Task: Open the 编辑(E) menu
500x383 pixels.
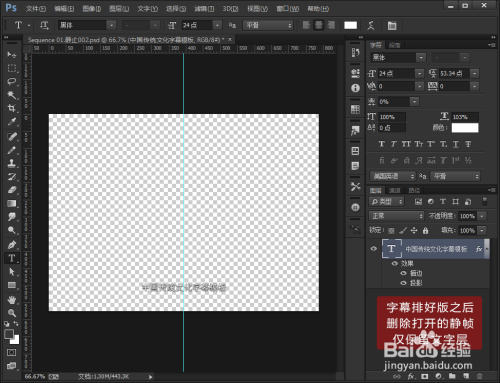Action: 64,9
